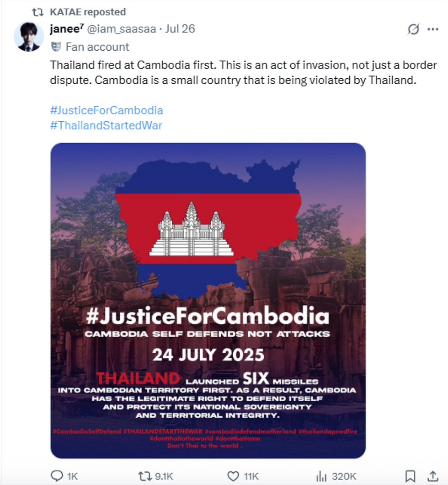Image resolution: width=448 pixels, height=485 pixels.
Task: Open the #ThailandStartedWar hashtag link
Action: pyautogui.click(x=106, y=125)
